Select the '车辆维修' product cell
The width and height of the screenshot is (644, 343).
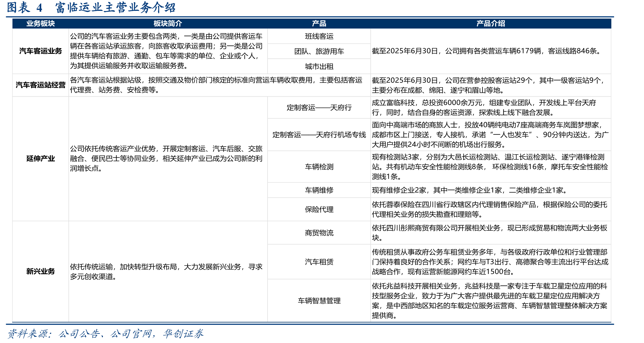(319, 190)
